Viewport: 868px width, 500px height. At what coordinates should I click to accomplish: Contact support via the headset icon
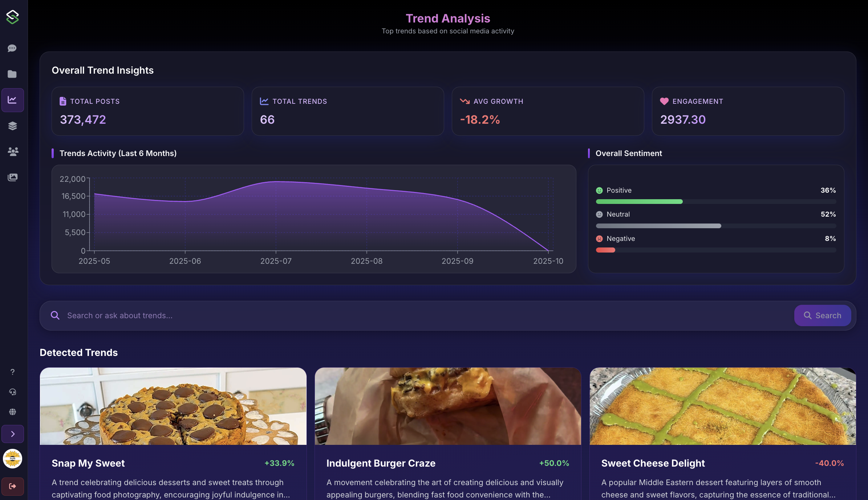pos(12,392)
